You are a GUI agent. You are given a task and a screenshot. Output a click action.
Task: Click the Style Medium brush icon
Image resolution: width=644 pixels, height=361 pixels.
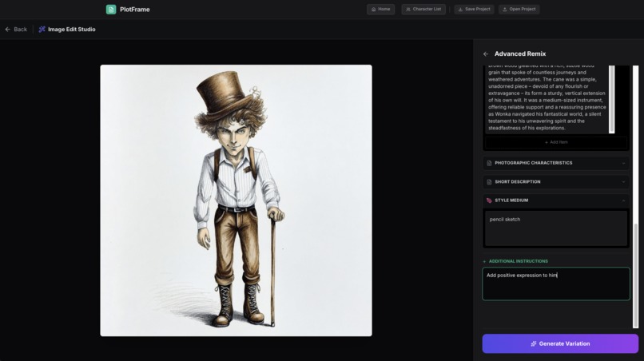pyautogui.click(x=489, y=200)
